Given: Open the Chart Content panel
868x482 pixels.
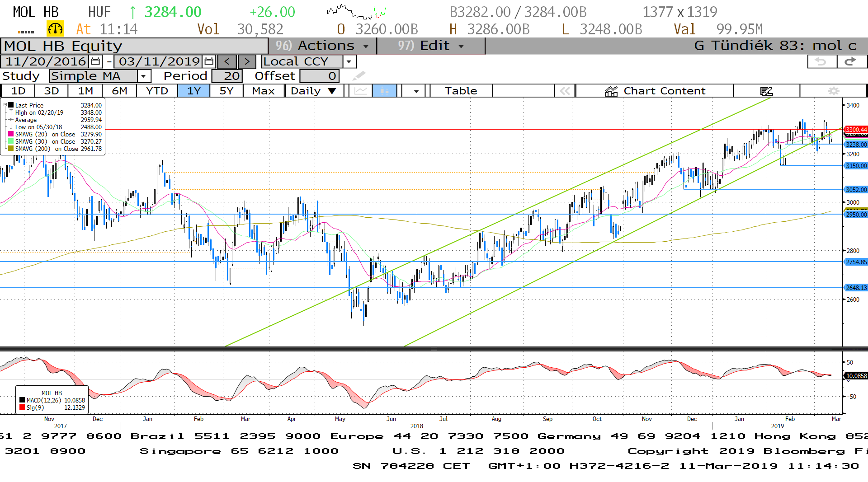Looking at the screenshot, I should pyautogui.click(x=655, y=91).
